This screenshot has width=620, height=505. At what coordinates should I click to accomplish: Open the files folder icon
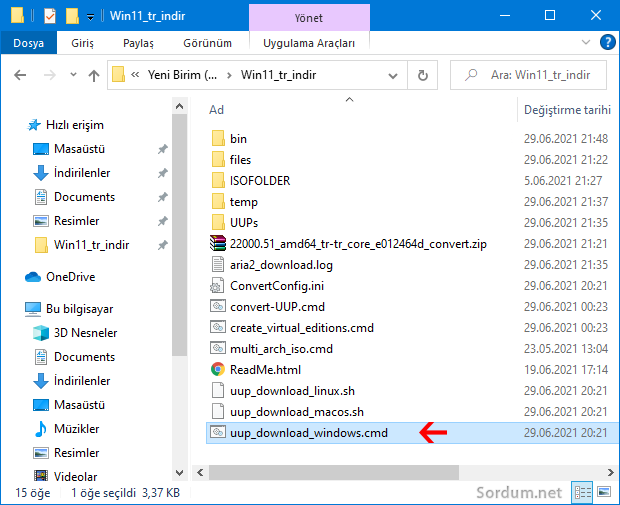pos(218,160)
